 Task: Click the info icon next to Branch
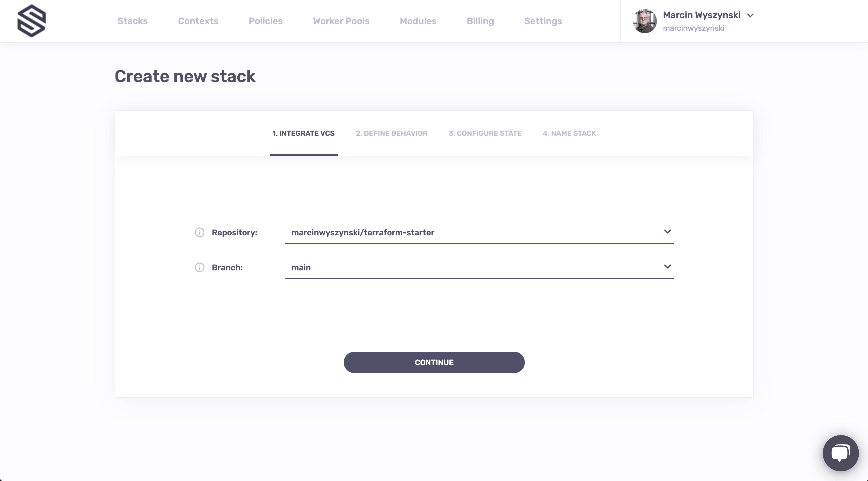[200, 267]
